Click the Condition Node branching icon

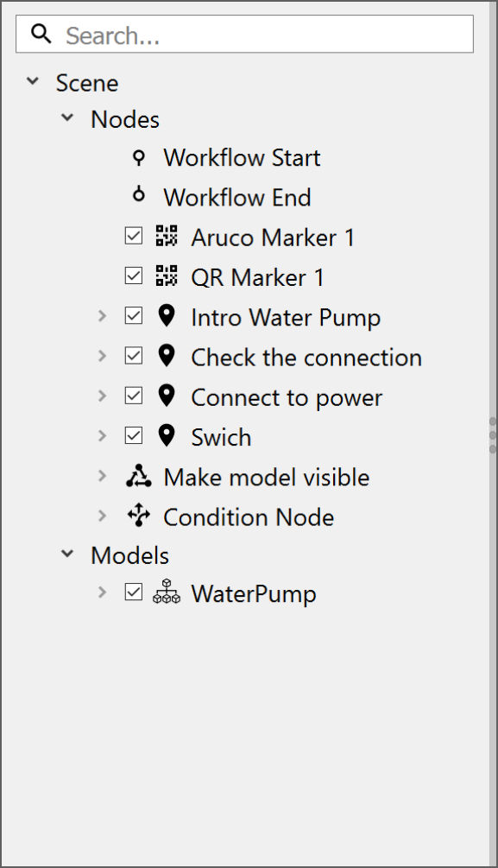tap(138, 516)
